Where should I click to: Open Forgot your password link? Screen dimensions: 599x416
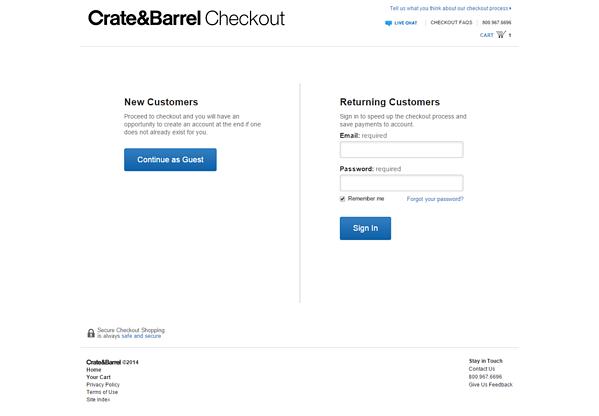(x=435, y=199)
